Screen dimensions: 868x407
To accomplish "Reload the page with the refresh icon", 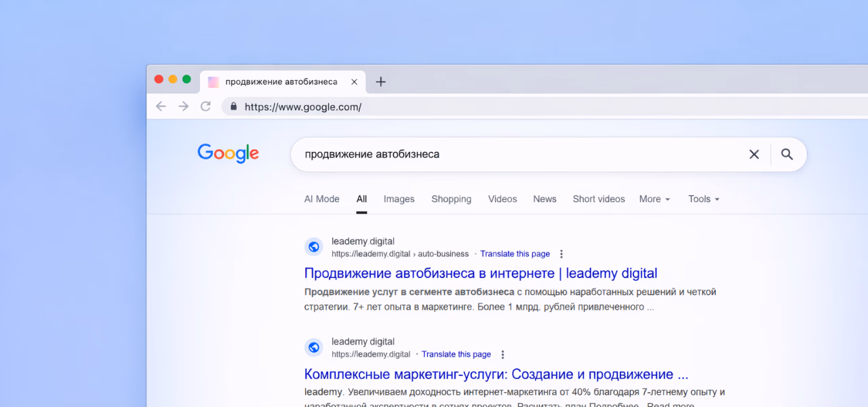I will point(205,106).
